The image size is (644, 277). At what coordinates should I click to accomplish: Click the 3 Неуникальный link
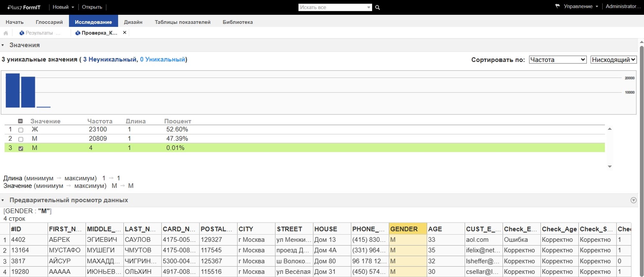(x=109, y=59)
